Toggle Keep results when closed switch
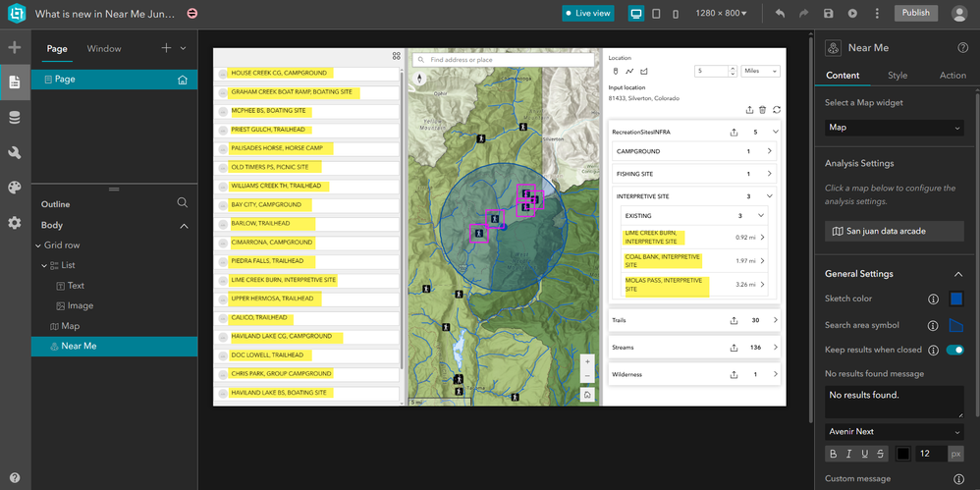 click(954, 350)
